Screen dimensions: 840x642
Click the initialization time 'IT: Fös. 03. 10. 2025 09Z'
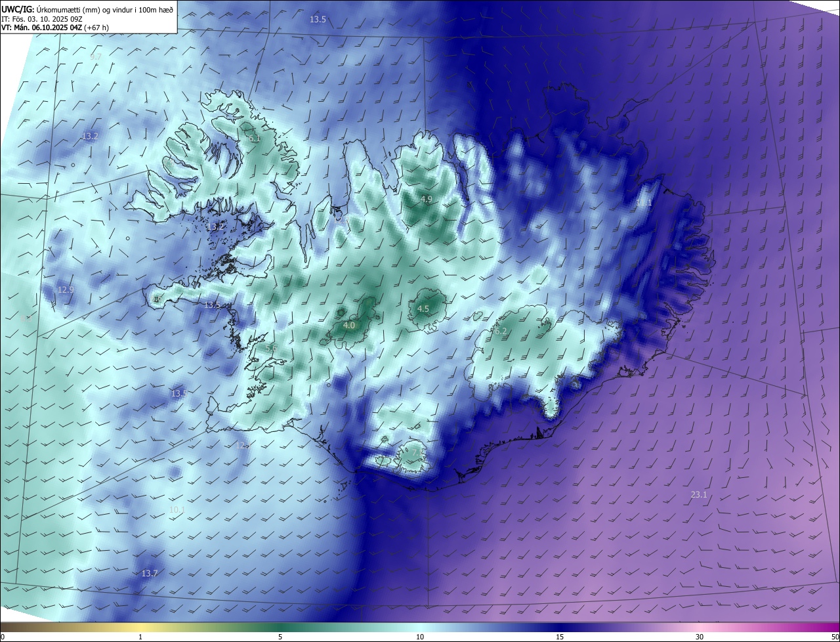[x=43, y=18]
